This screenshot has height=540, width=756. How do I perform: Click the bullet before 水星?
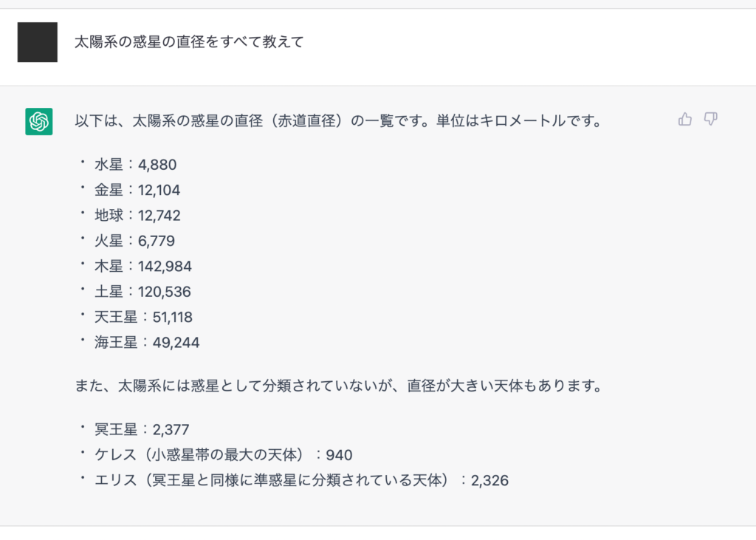[x=83, y=162]
